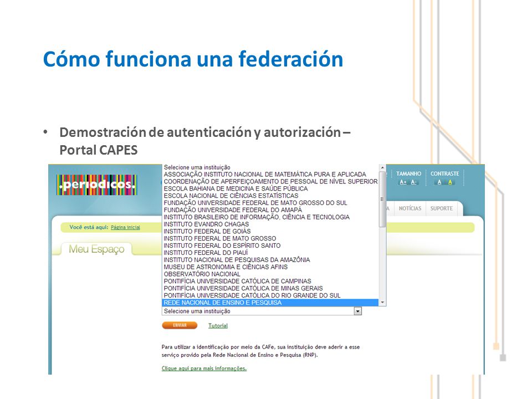Screen dimensions: 532x399
Task: Open the Tutorial link
Action: click(x=218, y=326)
